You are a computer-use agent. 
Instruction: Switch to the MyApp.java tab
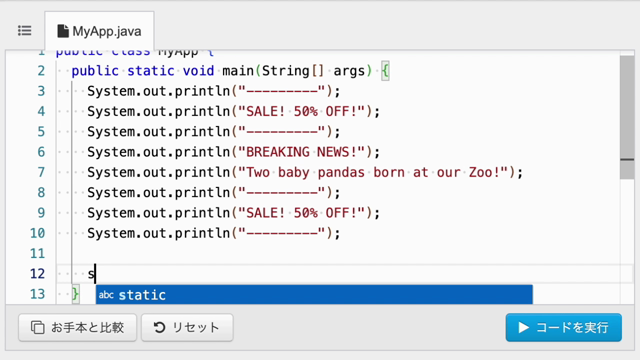(99, 31)
